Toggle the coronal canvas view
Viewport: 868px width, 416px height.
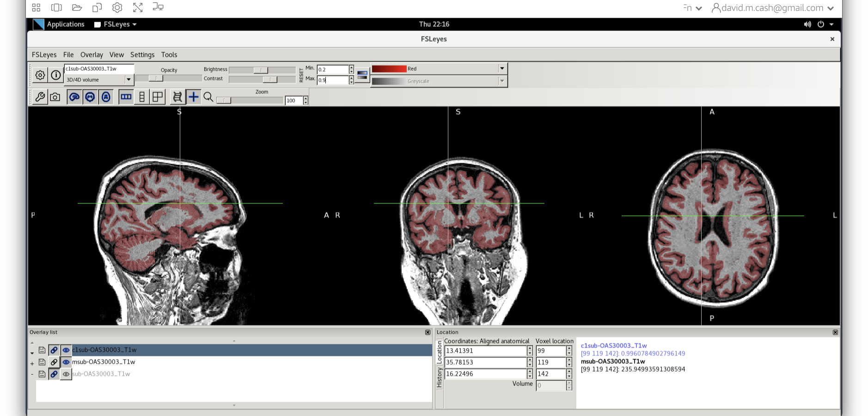(90, 97)
